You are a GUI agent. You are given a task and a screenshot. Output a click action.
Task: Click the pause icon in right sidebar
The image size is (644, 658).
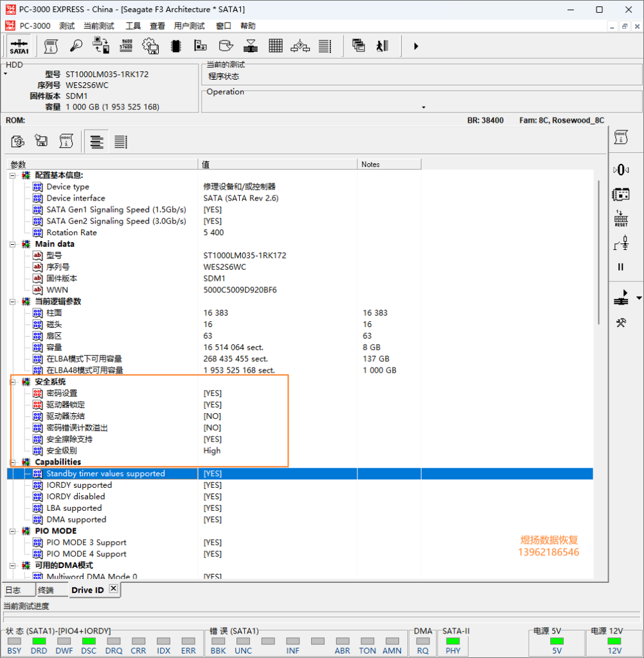(x=621, y=267)
